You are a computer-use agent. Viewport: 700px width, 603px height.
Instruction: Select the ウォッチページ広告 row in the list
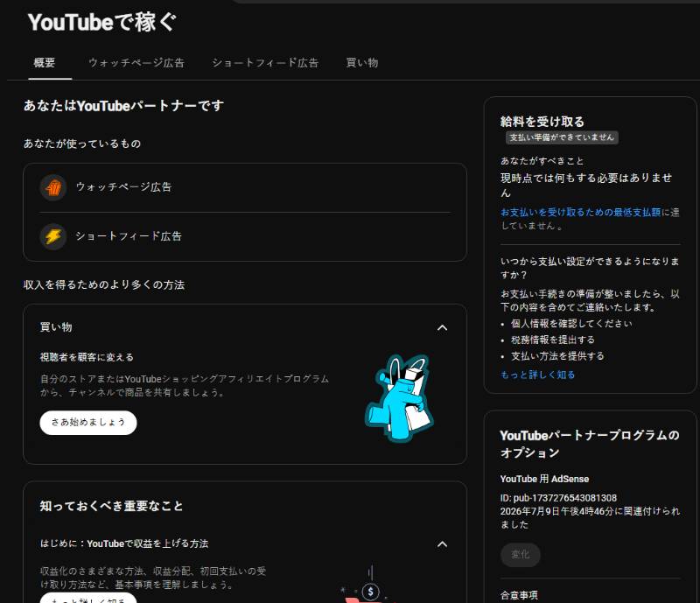coord(245,187)
